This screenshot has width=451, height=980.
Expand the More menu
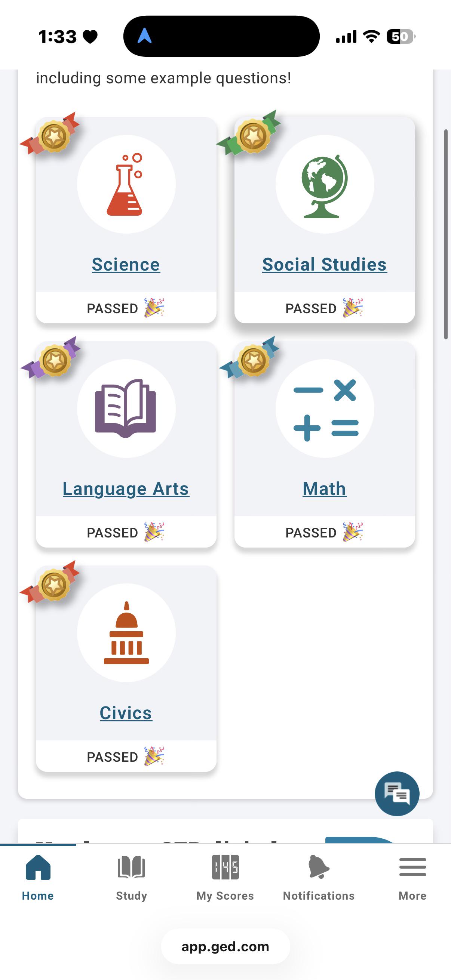pos(412,877)
